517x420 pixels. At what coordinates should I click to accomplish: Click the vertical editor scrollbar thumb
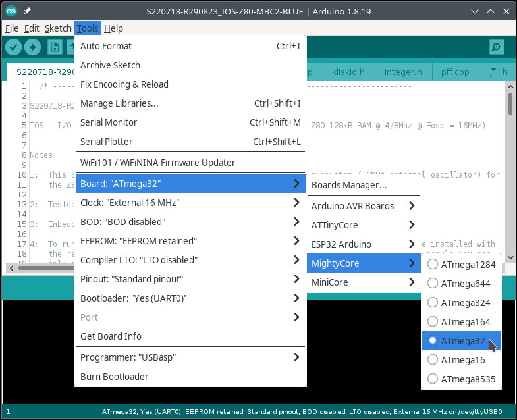point(510,103)
